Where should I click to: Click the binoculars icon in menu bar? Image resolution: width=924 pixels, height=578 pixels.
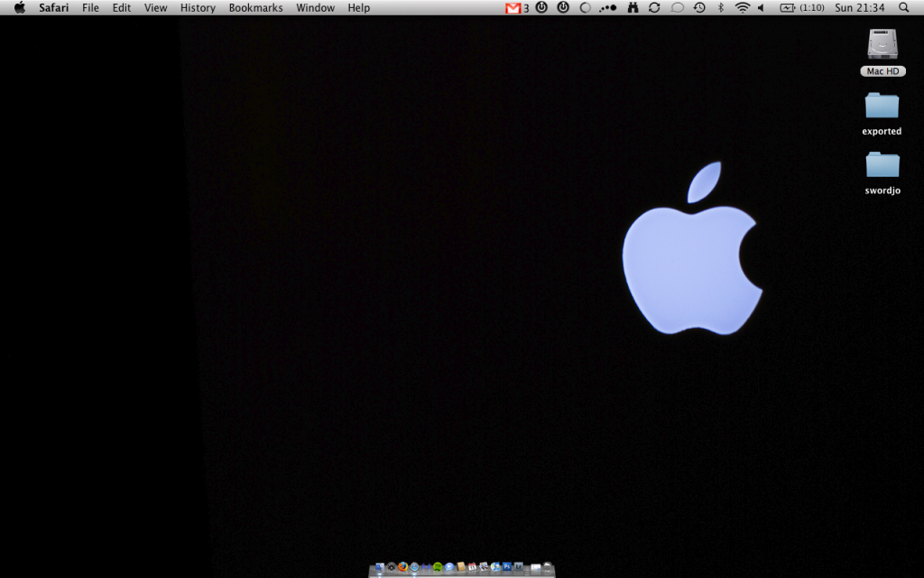[633, 7]
